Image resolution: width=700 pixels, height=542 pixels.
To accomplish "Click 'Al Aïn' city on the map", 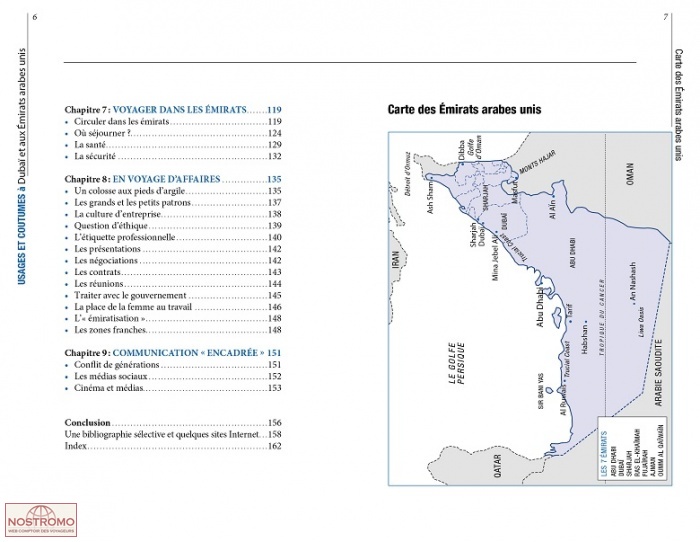I will pos(553,209).
